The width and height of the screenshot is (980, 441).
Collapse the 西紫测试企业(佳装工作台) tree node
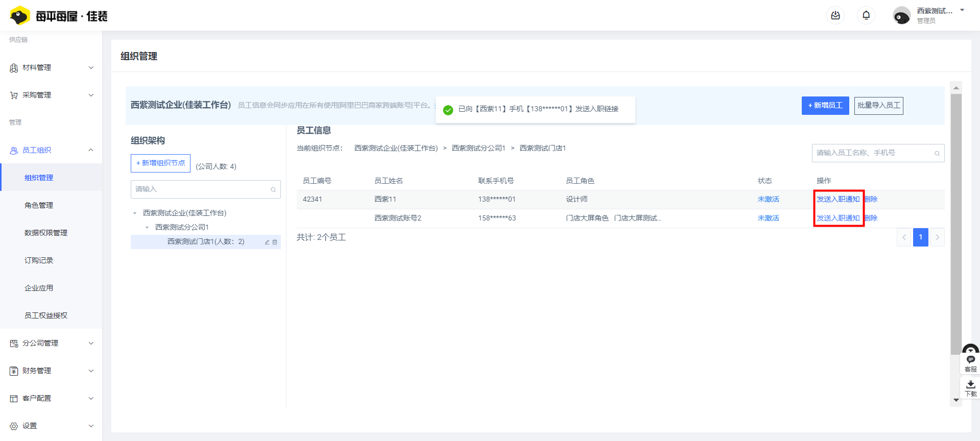(x=135, y=213)
